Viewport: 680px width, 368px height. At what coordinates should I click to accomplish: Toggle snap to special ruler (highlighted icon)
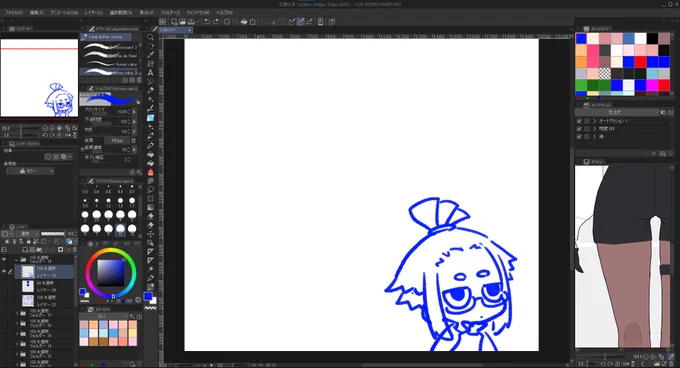301,22
